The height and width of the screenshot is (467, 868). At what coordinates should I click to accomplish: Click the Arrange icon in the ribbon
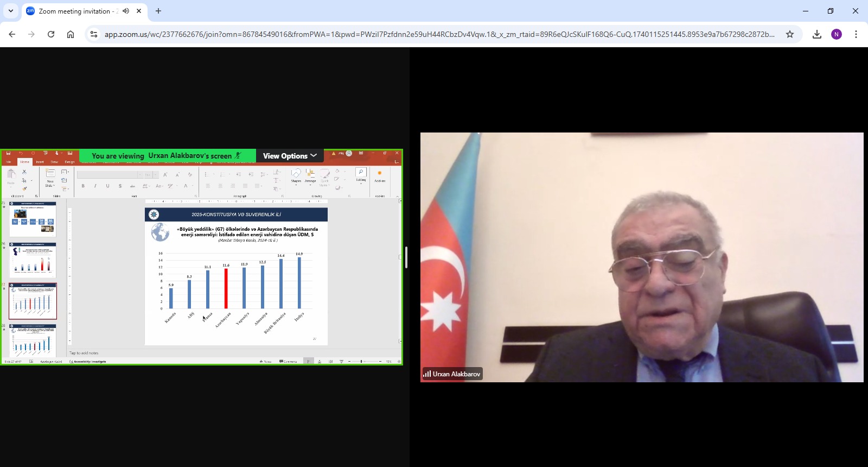tap(310, 175)
